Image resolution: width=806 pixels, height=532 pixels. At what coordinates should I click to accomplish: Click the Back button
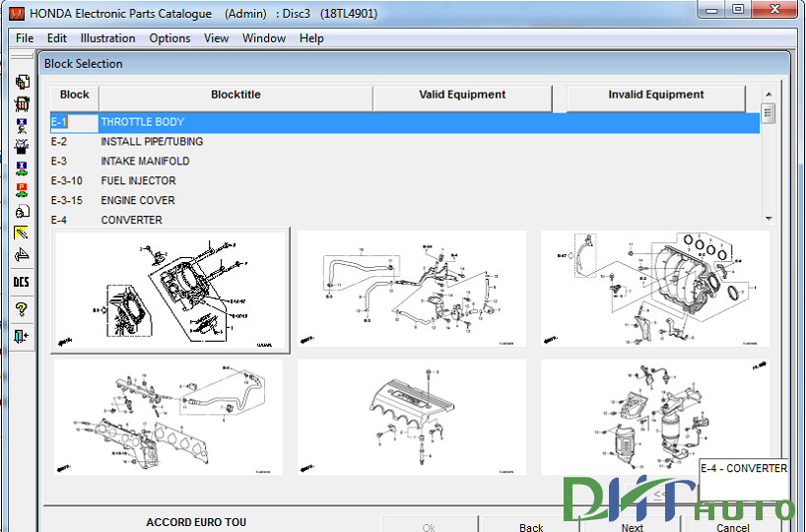[531, 526]
